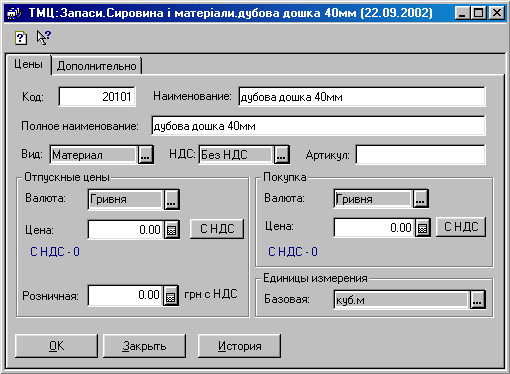This screenshot has width=510, height=374.
Task: Click the title bar application icon
Action: click(x=14, y=13)
